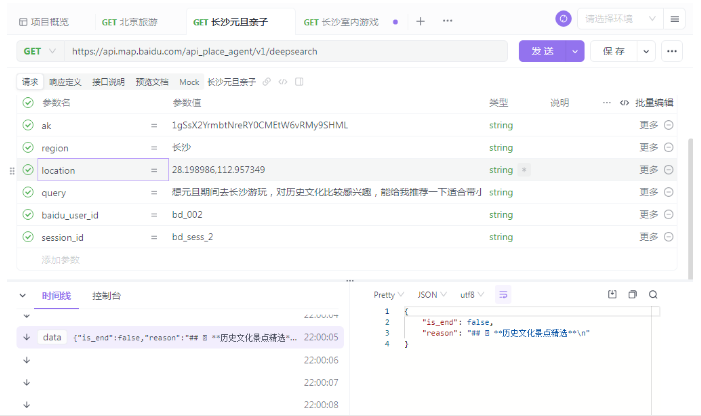Copy the response with copy icon
The image size is (701, 416).
[633, 294]
